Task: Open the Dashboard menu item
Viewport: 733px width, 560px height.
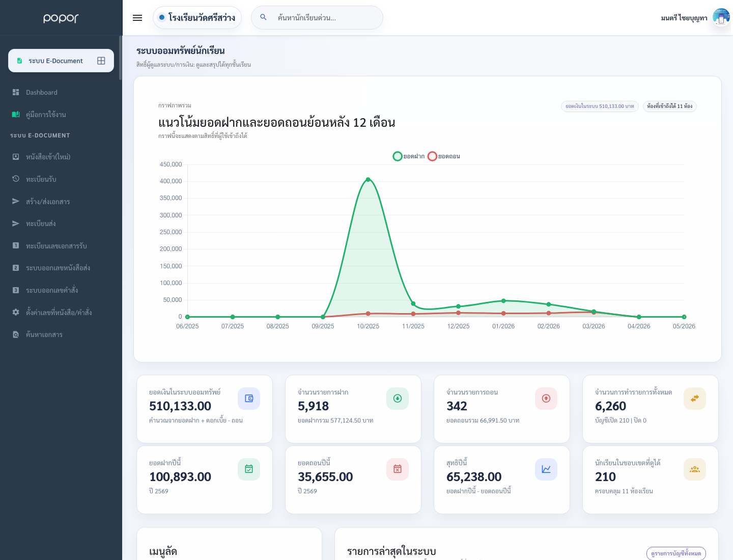Action: 61,92
